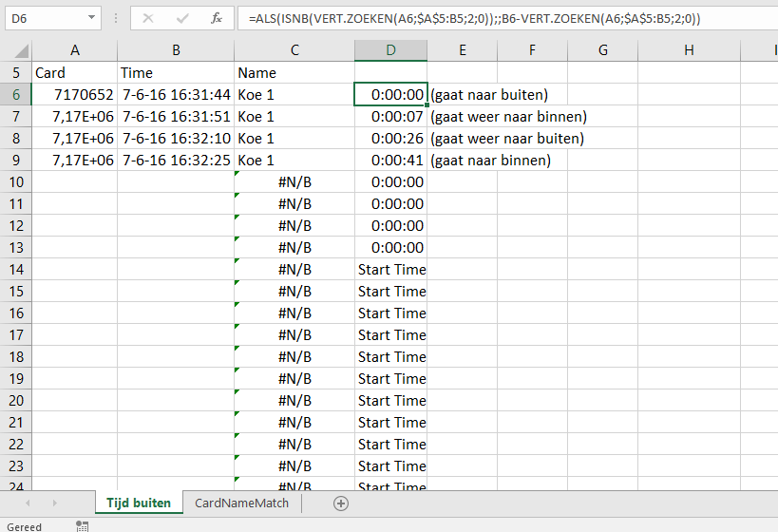
Task: Click the Gereed status bar text
Action: tap(24, 527)
